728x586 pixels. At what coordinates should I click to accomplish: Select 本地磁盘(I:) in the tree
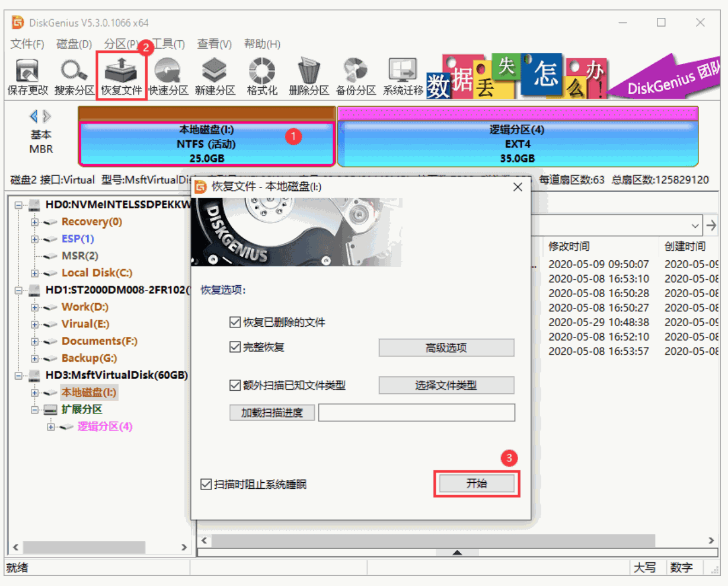(x=89, y=392)
